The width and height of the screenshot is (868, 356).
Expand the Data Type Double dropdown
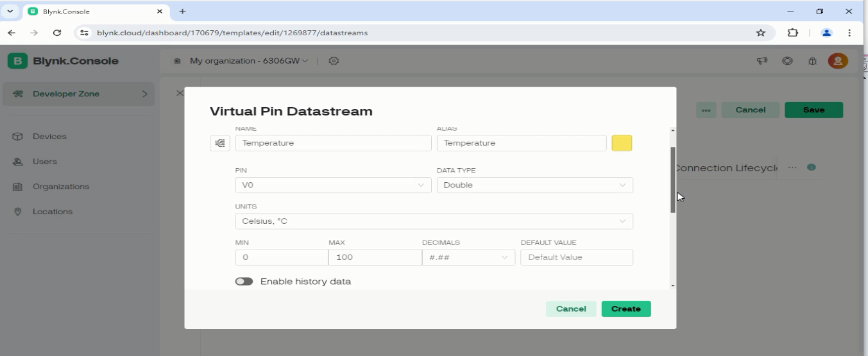[534, 185]
